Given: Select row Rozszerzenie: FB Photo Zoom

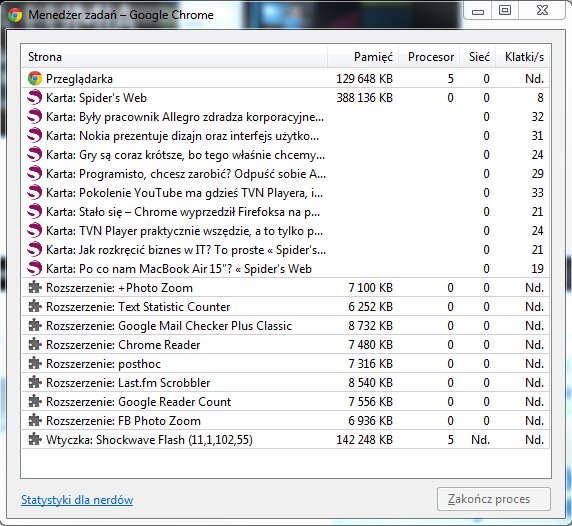Looking at the screenshot, I should pos(286,420).
